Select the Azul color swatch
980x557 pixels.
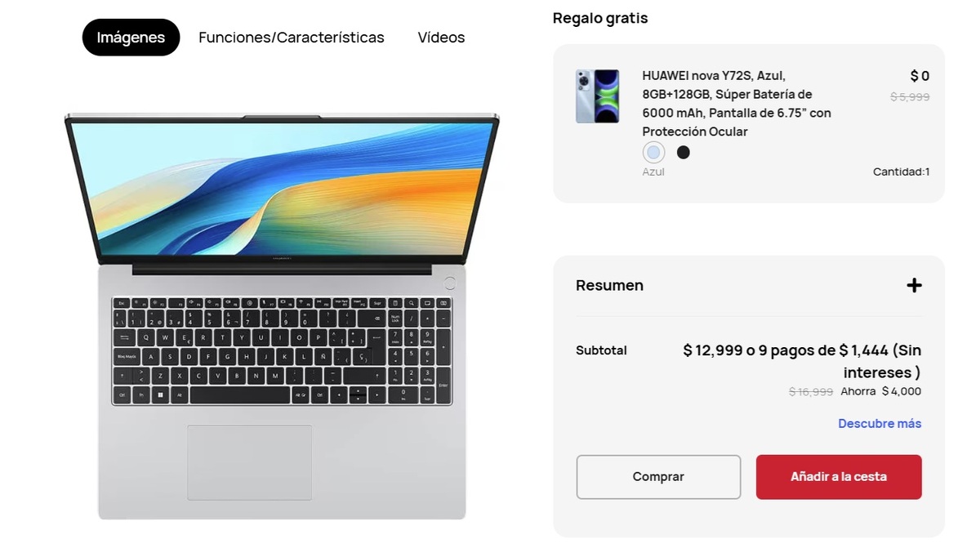click(x=653, y=153)
